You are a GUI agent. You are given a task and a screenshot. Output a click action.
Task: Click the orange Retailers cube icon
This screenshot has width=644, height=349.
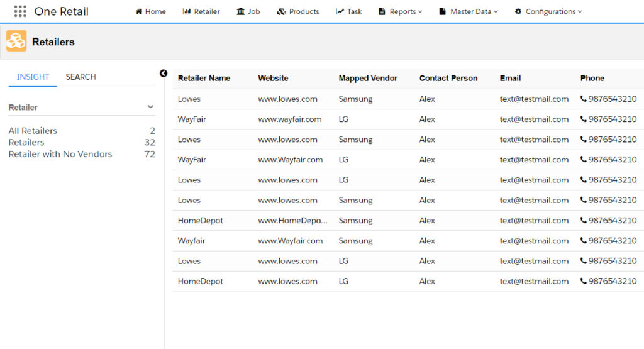16,41
